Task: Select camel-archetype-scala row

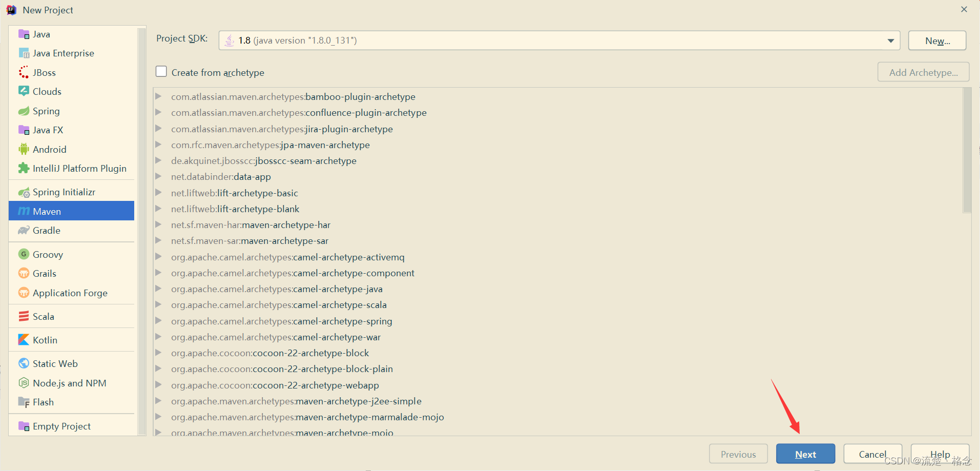Action: point(558,304)
